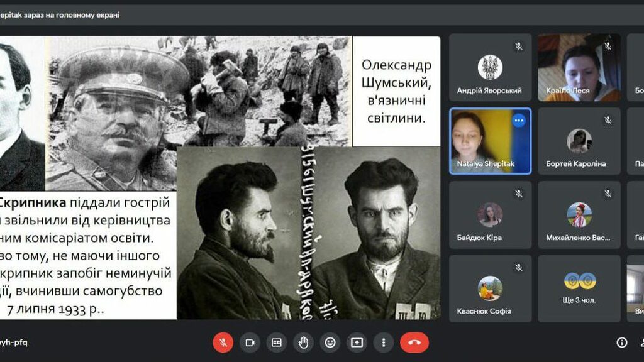Screen dimensions: 644x362
Task: Open the three-dot more options menu
Action: tap(383, 343)
